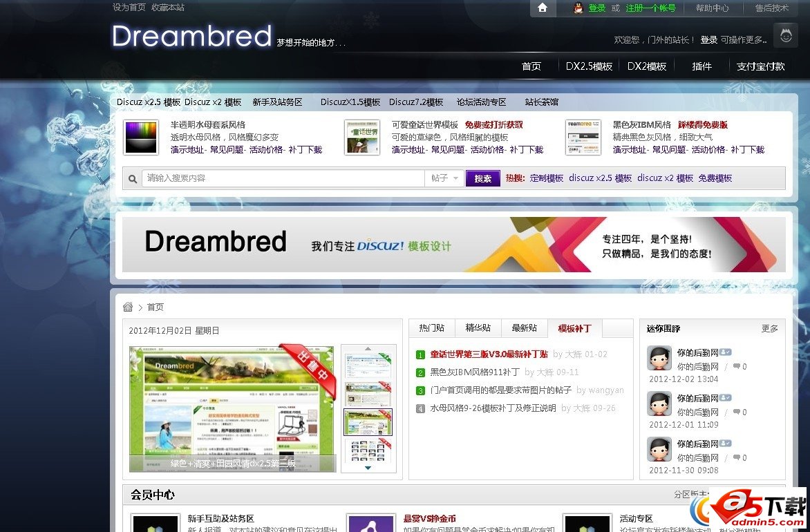Open the 站长茶馆 forum category

pos(541,102)
